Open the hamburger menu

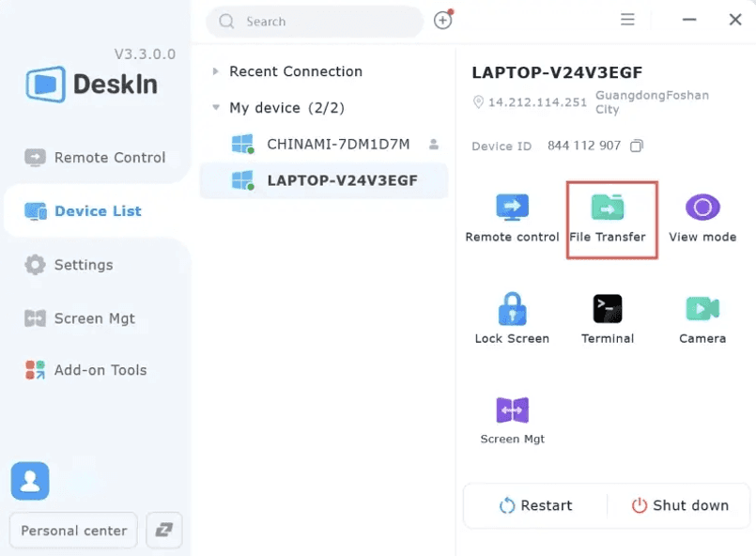[627, 20]
